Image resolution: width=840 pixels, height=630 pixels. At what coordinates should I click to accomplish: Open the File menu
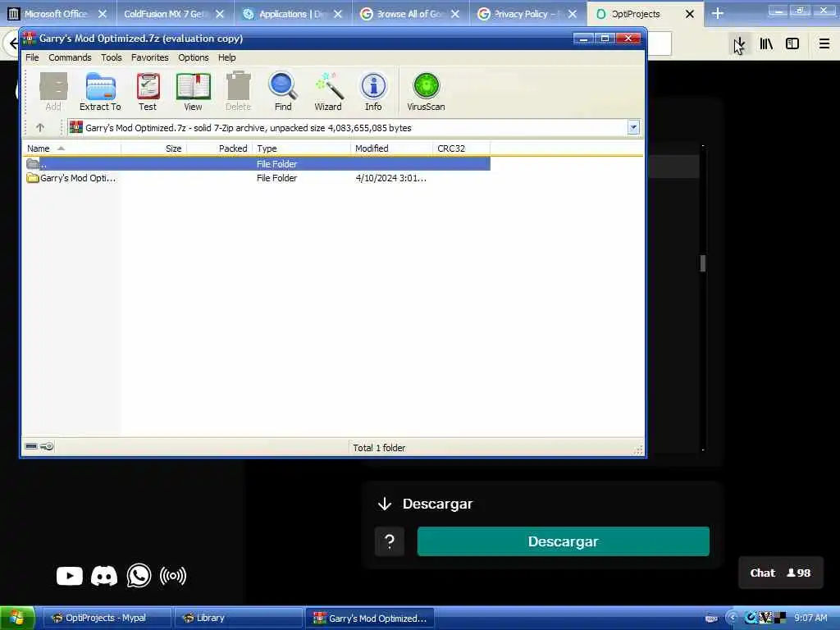[32, 57]
